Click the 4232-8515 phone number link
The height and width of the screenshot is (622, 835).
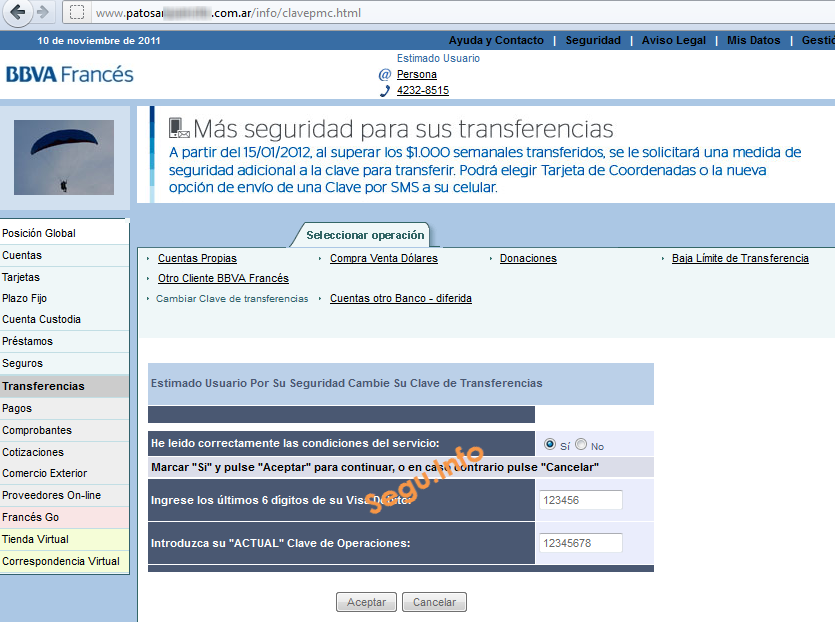point(423,91)
